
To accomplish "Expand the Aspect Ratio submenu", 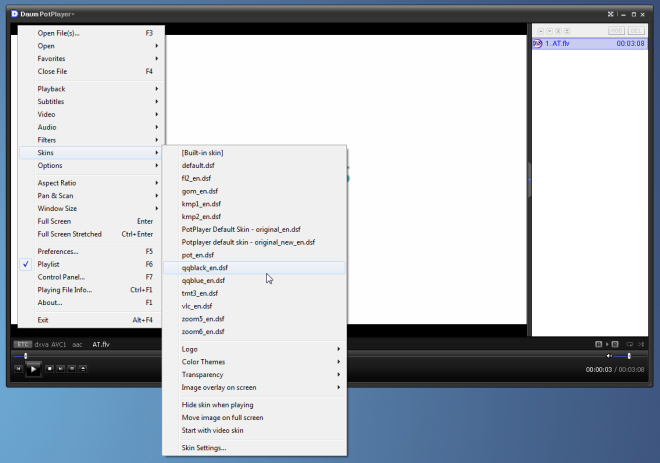I will [91, 183].
